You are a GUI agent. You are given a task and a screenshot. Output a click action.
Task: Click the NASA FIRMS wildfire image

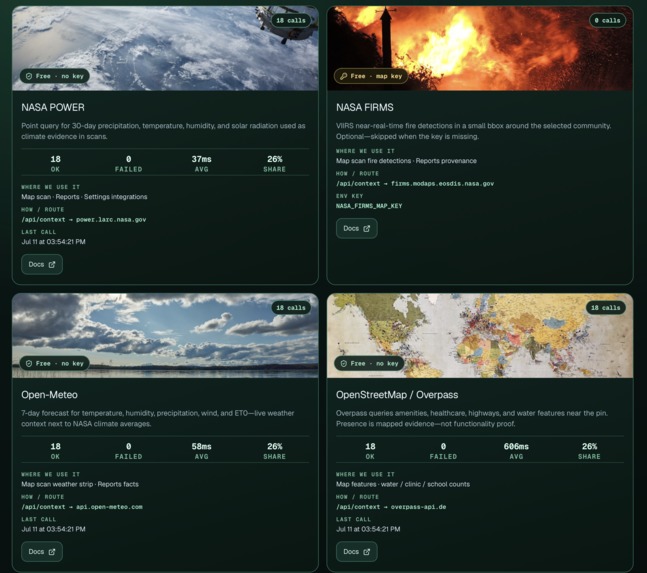pyautogui.click(x=480, y=48)
